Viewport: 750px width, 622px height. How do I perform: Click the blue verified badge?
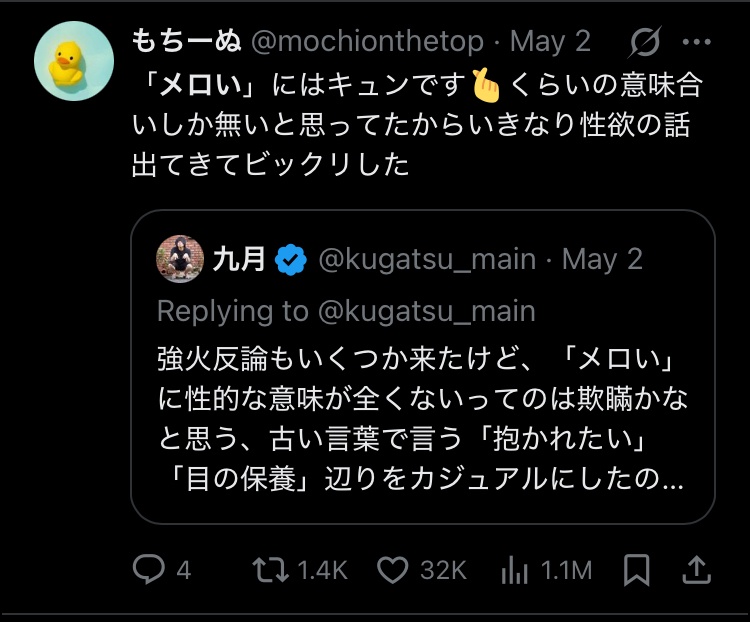290,260
